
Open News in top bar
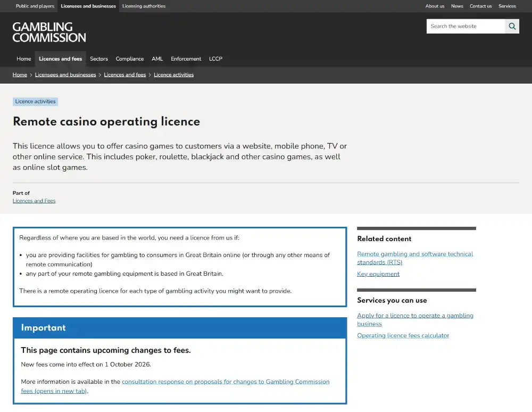(457, 6)
